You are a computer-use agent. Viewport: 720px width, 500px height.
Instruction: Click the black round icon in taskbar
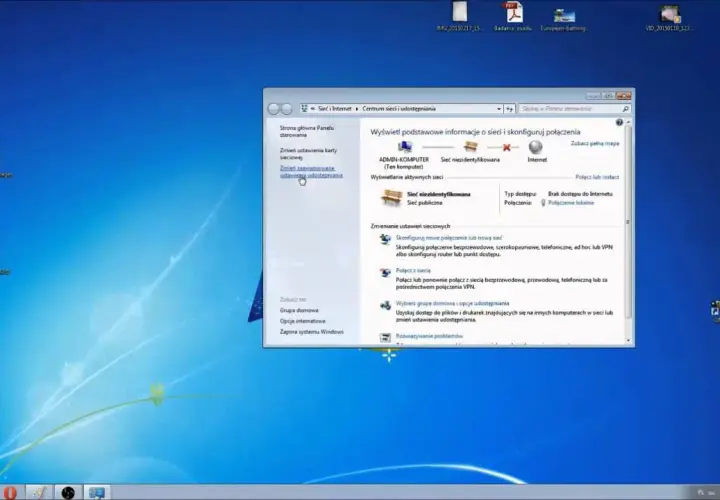coord(68,493)
